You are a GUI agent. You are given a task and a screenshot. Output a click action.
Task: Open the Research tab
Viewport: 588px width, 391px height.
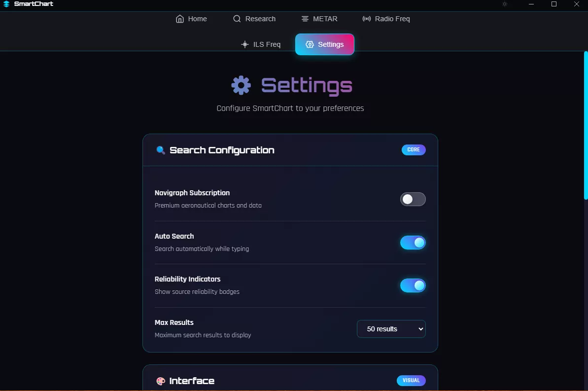point(254,19)
